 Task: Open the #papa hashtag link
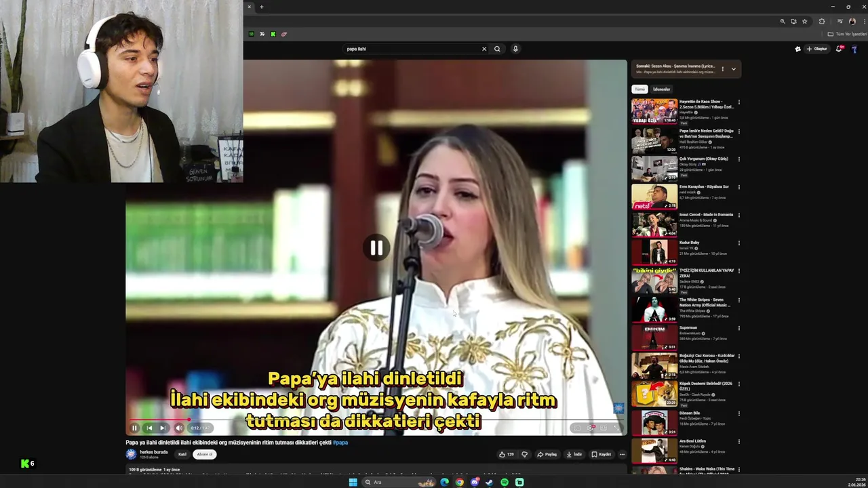pyautogui.click(x=340, y=443)
